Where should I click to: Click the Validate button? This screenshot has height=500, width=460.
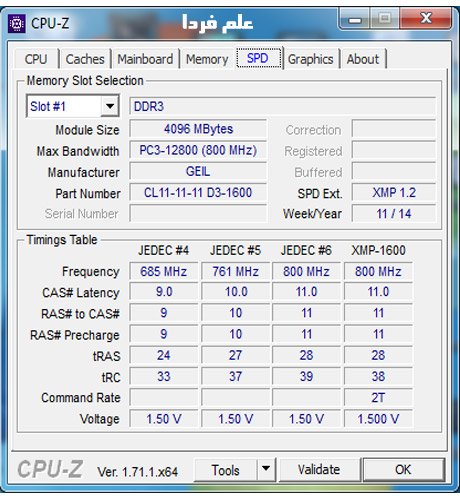pyautogui.click(x=319, y=470)
